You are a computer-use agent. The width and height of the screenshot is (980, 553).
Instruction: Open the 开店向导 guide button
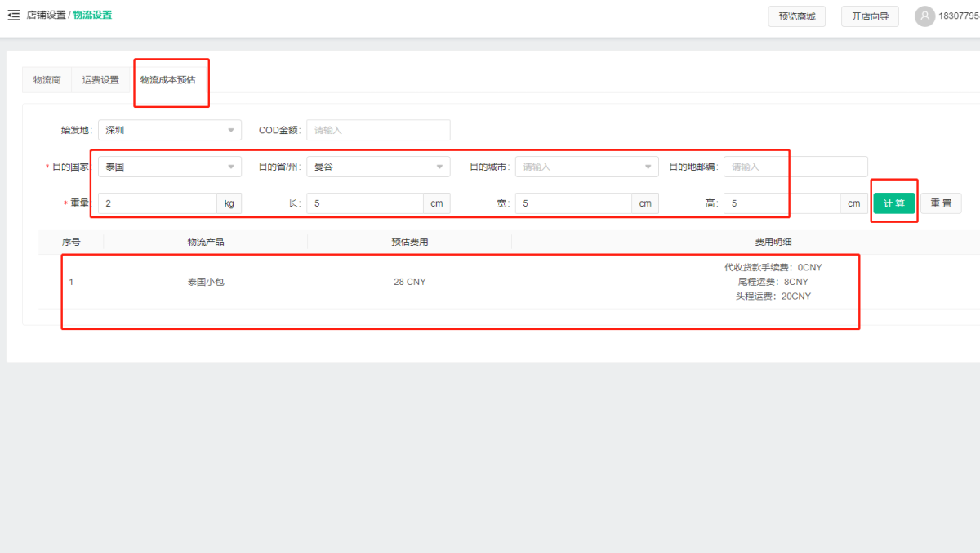click(x=870, y=16)
